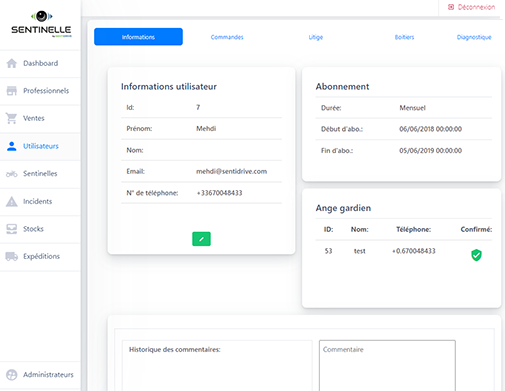
Task: Click the Historique des commentaires panel
Action: click(217, 365)
